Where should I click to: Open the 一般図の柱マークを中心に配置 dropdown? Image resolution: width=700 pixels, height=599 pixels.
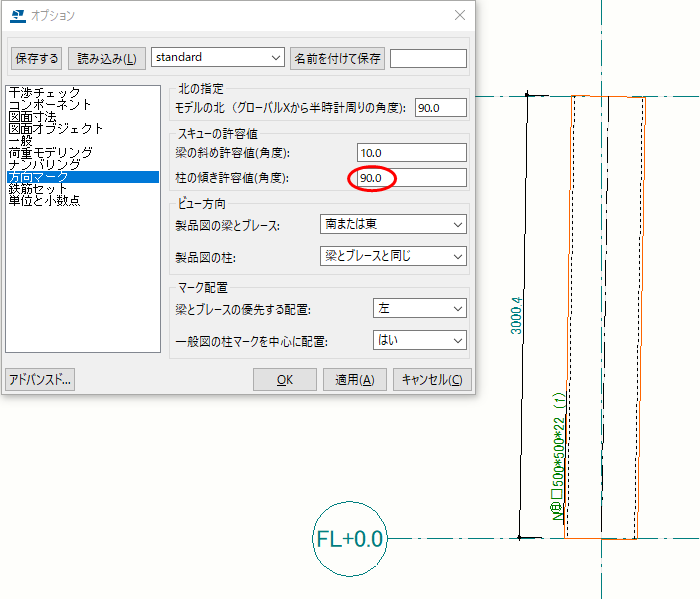click(x=420, y=341)
